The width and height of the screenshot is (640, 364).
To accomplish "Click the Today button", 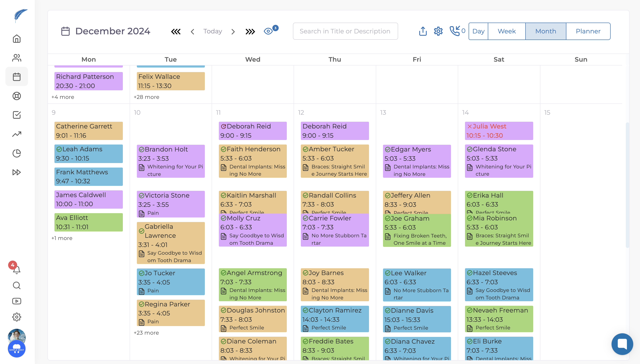I will (x=213, y=31).
